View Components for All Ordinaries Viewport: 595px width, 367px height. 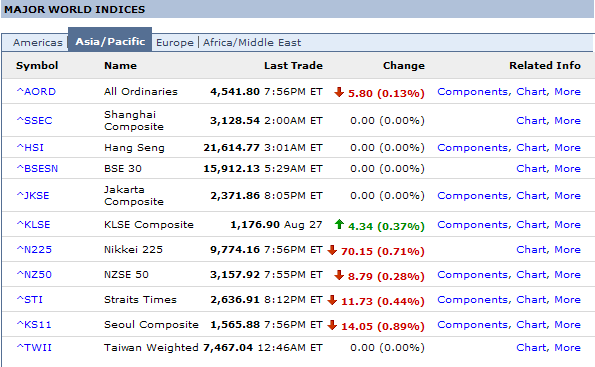pyautogui.click(x=472, y=91)
